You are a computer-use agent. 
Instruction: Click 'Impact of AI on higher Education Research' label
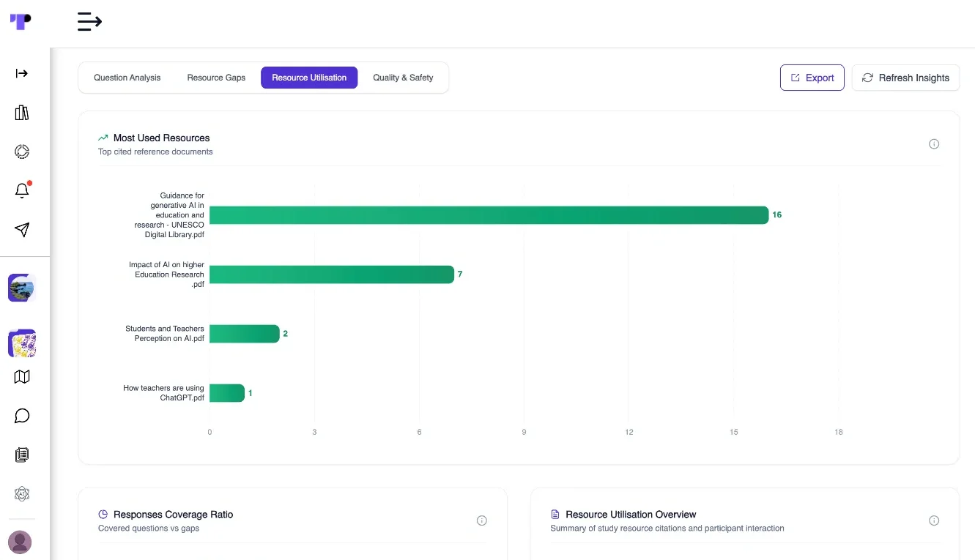point(166,275)
